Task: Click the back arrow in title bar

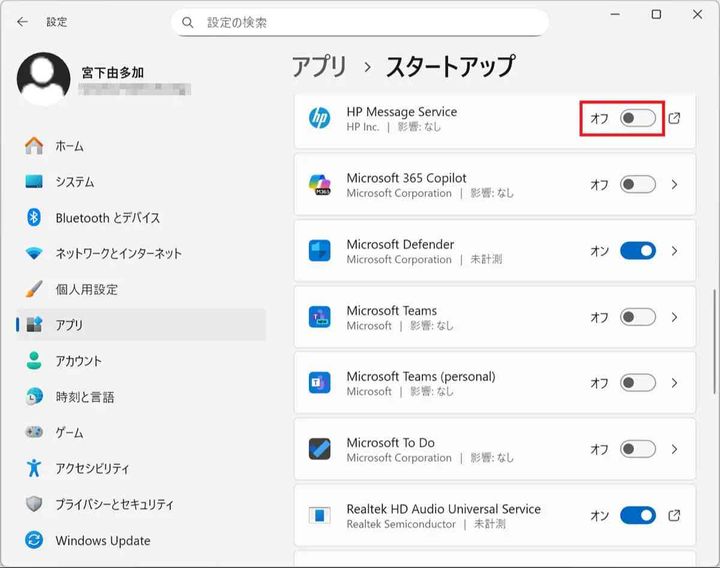Action: click(x=22, y=21)
